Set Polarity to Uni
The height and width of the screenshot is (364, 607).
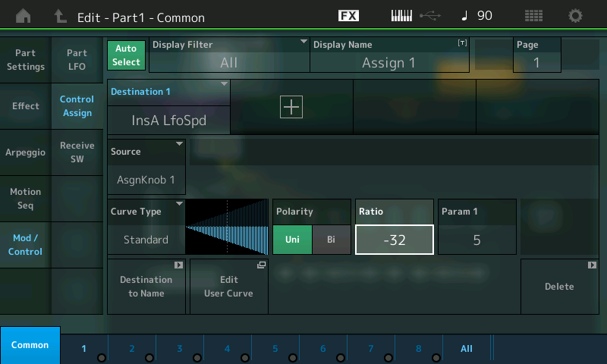[292, 240]
